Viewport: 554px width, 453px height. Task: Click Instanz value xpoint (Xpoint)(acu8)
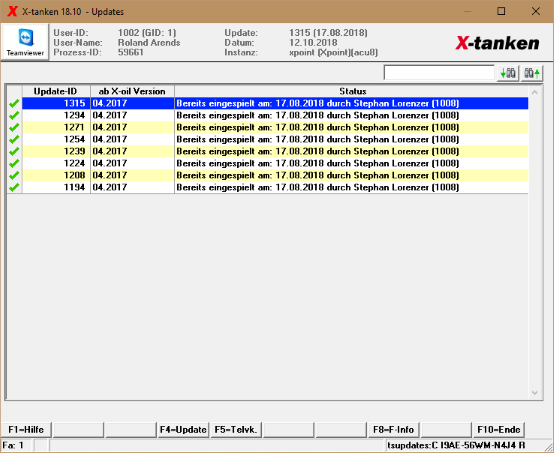[x=334, y=53]
